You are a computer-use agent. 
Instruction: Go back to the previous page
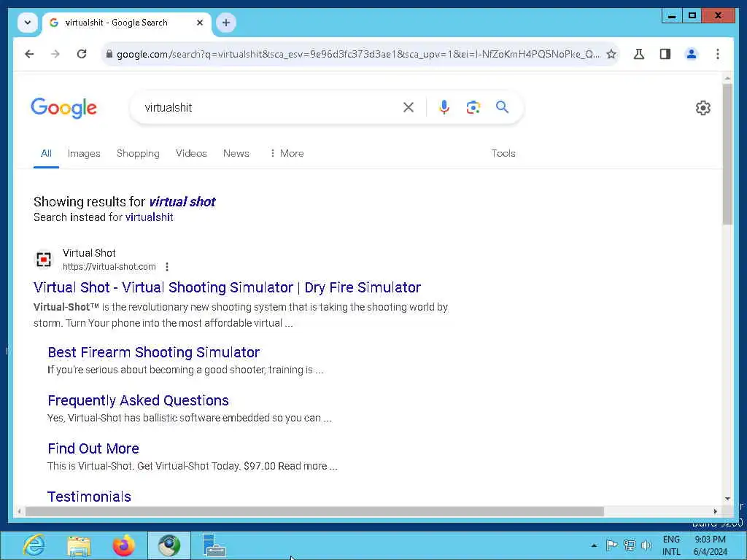pyautogui.click(x=29, y=54)
